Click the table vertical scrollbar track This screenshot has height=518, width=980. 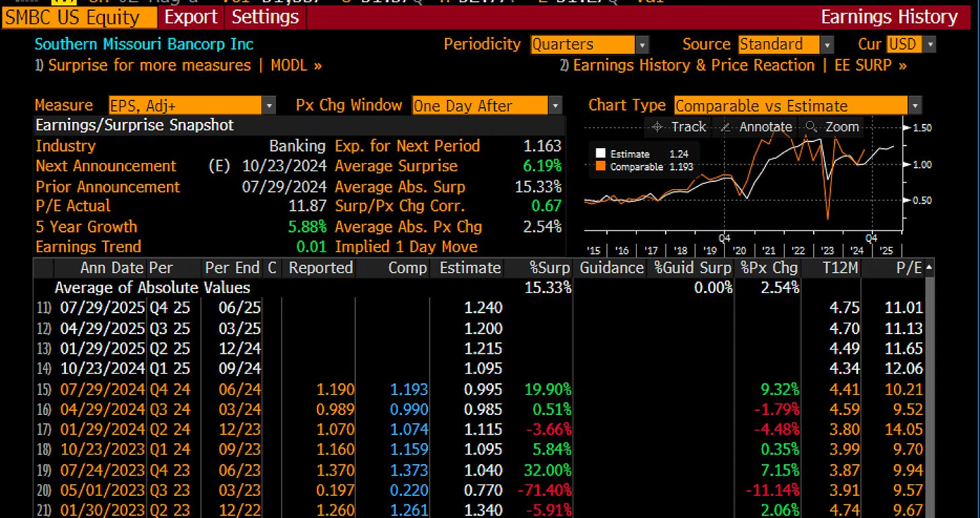pyautogui.click(x=930, y=397)
